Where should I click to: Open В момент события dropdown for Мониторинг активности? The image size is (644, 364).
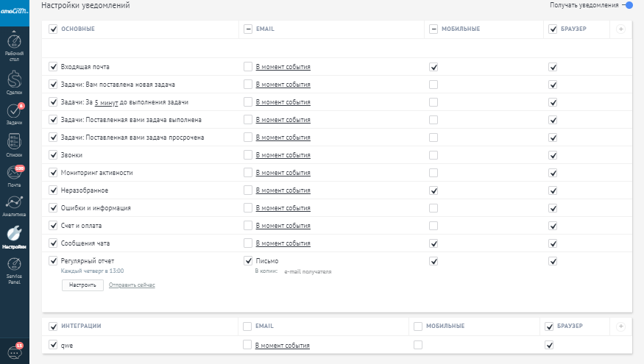pos(283,173)
